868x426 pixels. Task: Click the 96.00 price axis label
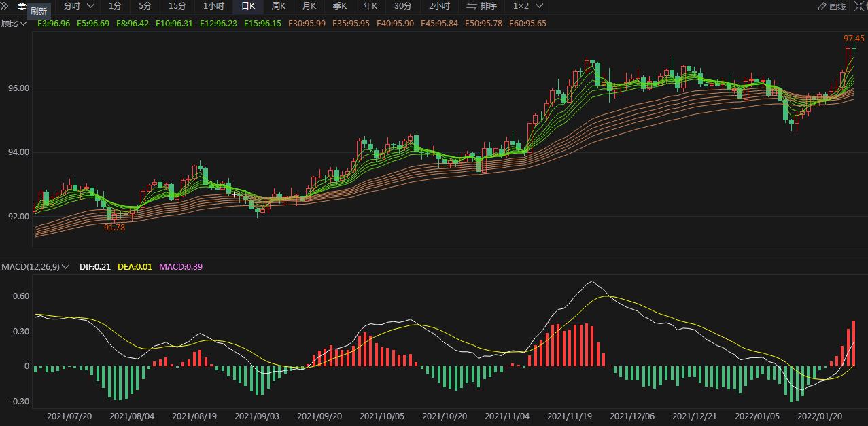18,88
